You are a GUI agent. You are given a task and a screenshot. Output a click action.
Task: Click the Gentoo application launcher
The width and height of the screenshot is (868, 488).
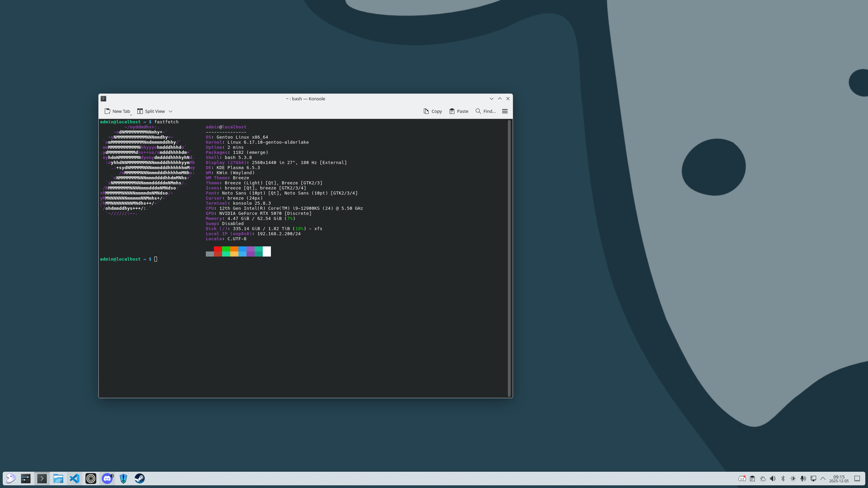pyautogui.click(x=11, y=478)
